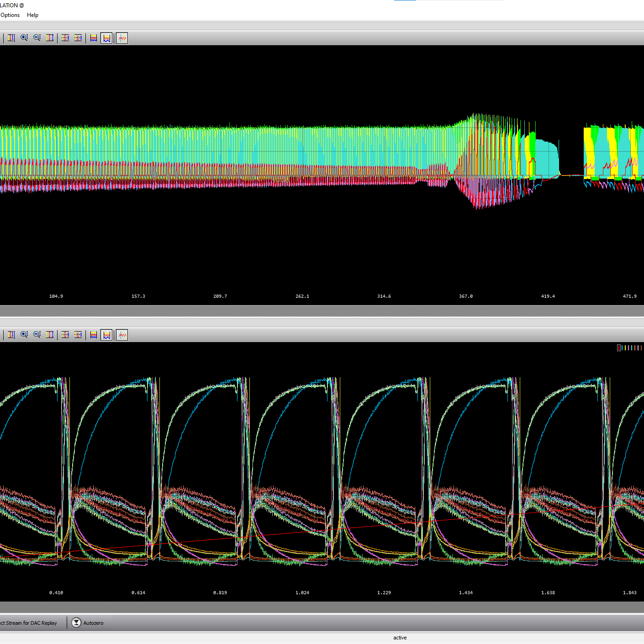Click the compress traces vertically icon in the lower toolbar
This screenshot has width=644, height=644.
78,335
